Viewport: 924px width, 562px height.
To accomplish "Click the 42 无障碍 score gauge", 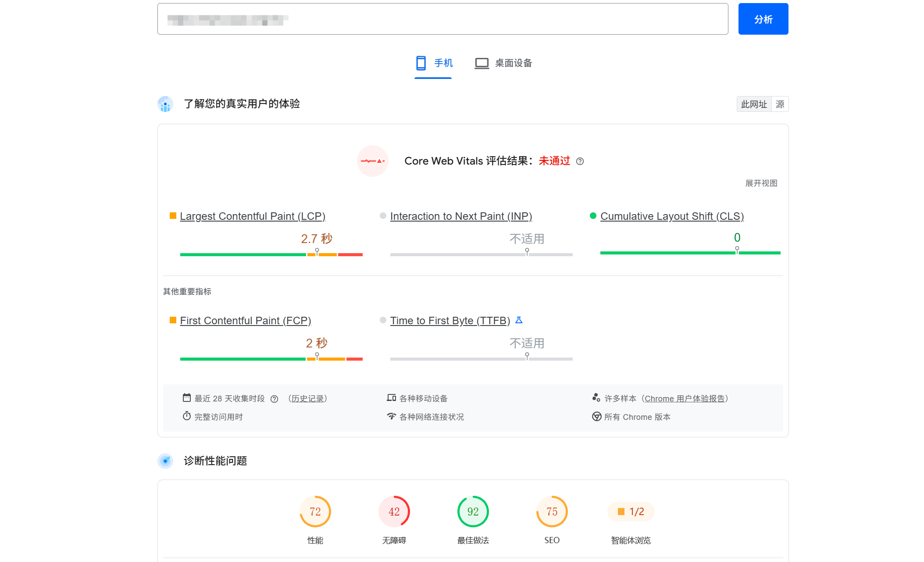I will point(394,512).
